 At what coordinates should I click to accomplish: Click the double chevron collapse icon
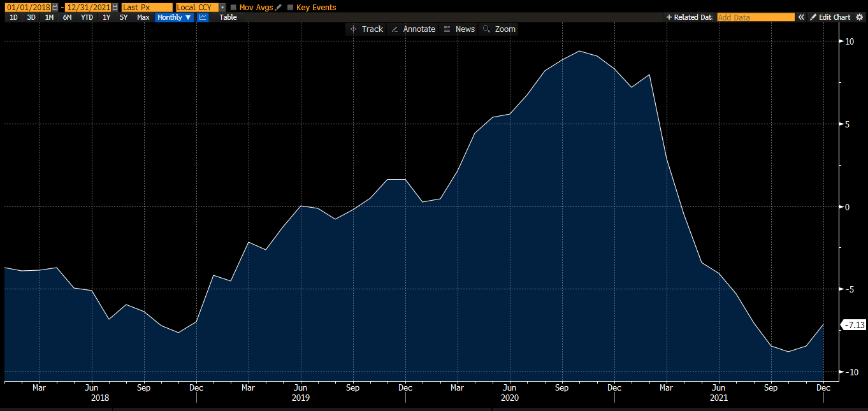(802, 17)
